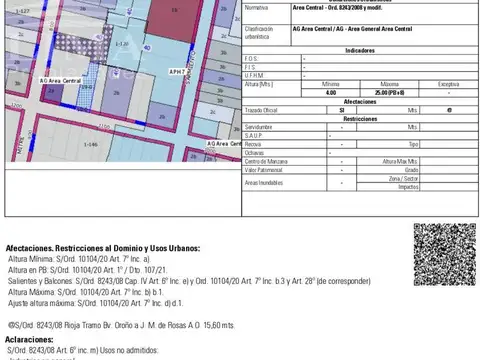The height and width of the screenshot is (360, 480).
Task: Select the 'S.A.U.P.' row label
Action: click(253, 136)
